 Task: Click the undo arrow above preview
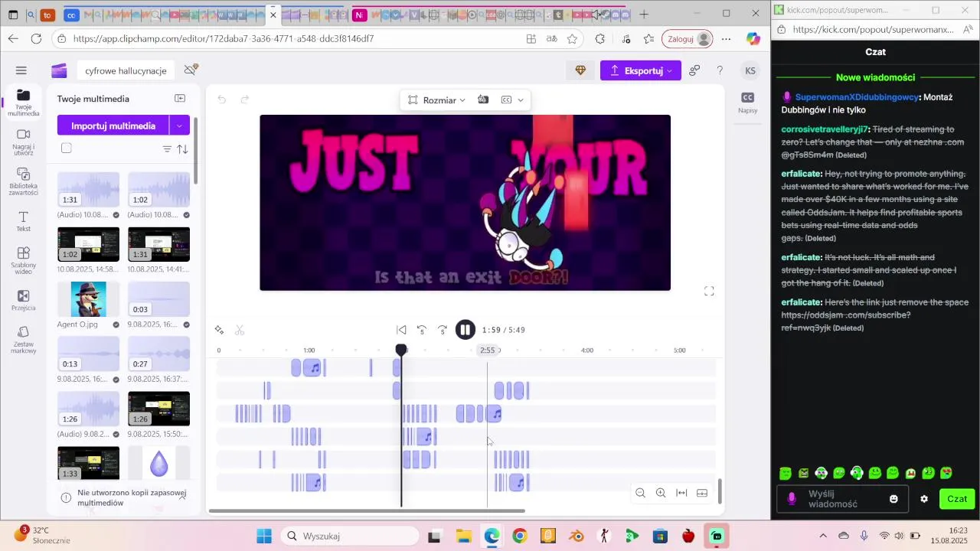pos(222,99)
